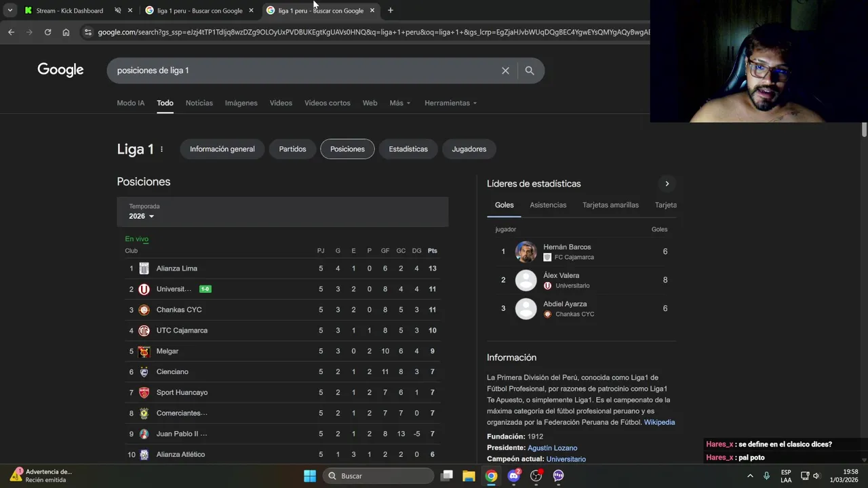Expand the Herramientas menu

[x=450, y=103]
